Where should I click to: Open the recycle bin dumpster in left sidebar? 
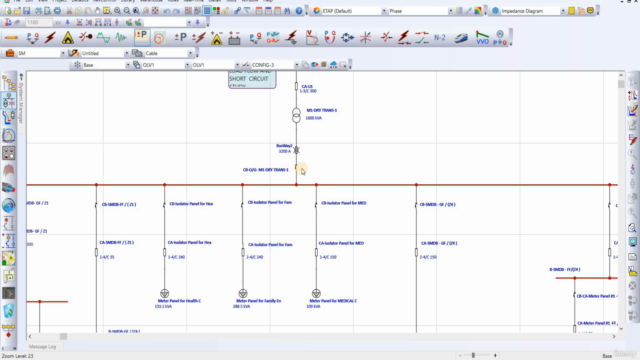point(9,311)
